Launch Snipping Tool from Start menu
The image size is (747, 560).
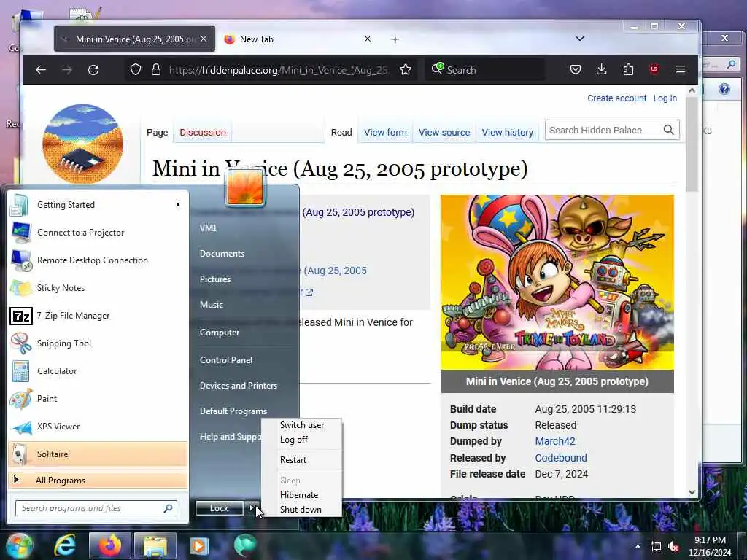pos(98,343)
